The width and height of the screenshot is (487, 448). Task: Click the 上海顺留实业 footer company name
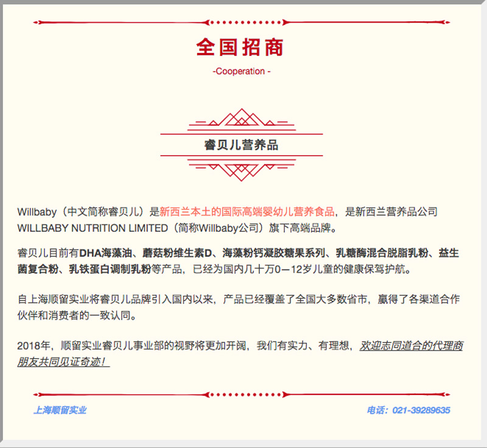pyautogui.click(x=60, y=410)
